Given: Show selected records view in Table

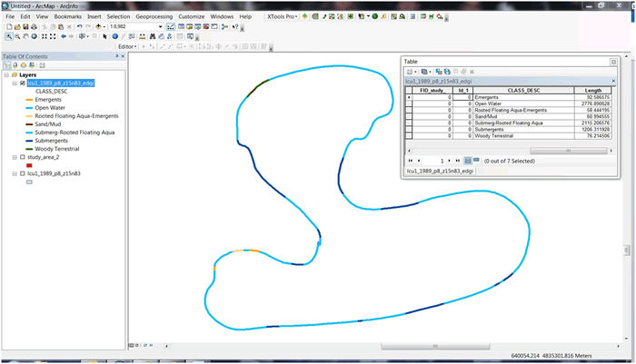Looking at the screenshot, I should click(x=476, y=160).
